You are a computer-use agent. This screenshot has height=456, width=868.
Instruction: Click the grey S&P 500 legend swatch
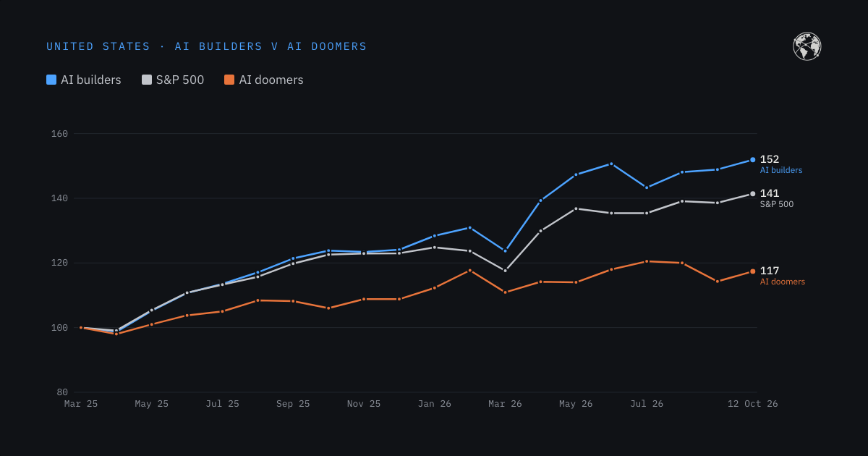pos(147,80)
